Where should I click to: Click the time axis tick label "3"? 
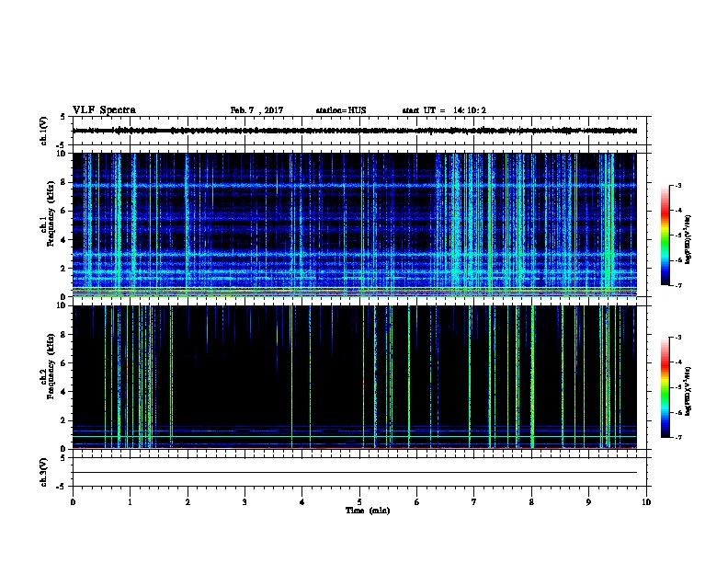pos(245,502)
